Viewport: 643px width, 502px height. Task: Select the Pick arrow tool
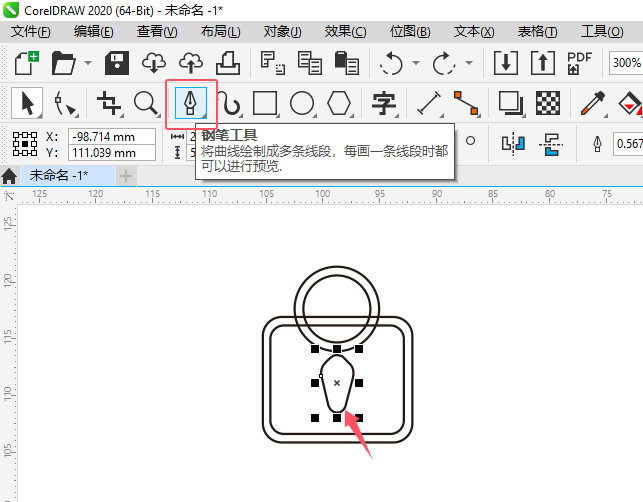(27, 103)
